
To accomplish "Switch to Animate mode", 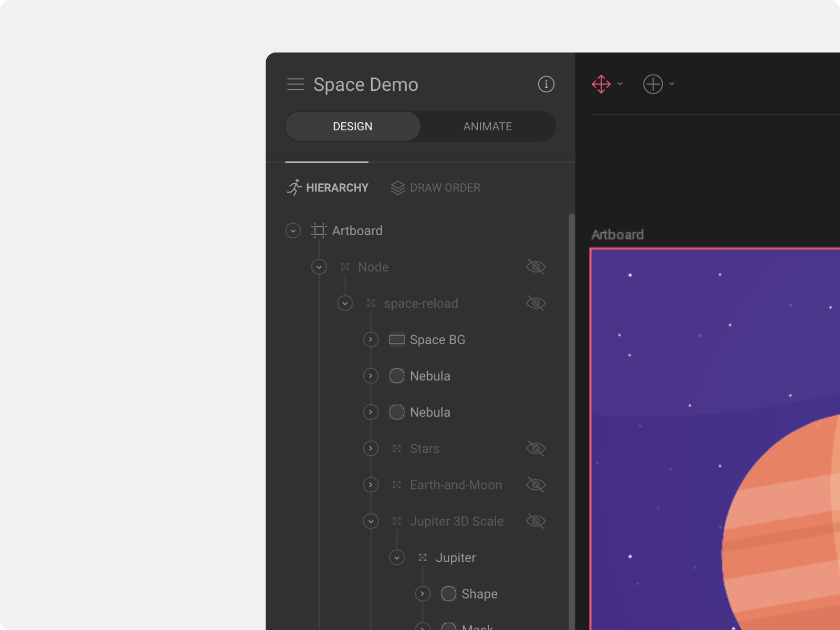I will [488, 127].
